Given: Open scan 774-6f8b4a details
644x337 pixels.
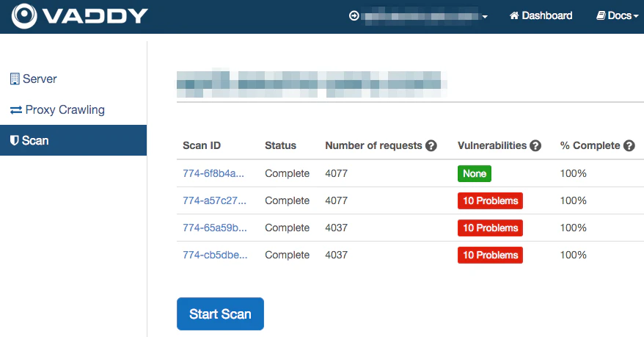Looking at the screenshot, I should 213,173.
